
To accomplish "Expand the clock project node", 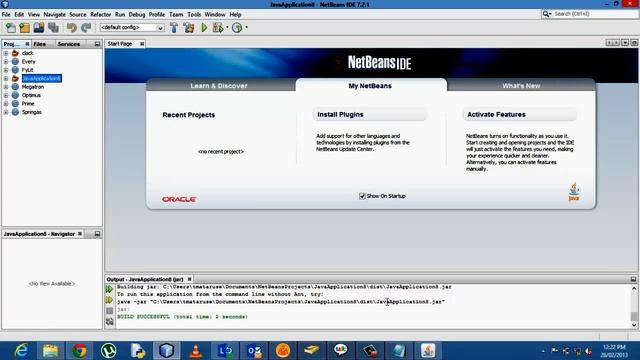I will (6, 53).
